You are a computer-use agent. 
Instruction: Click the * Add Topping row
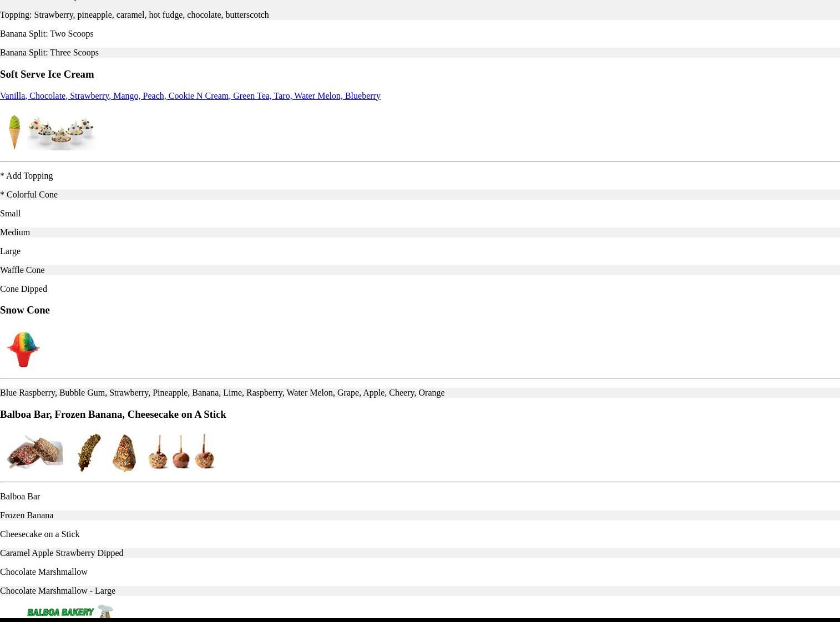27,175
